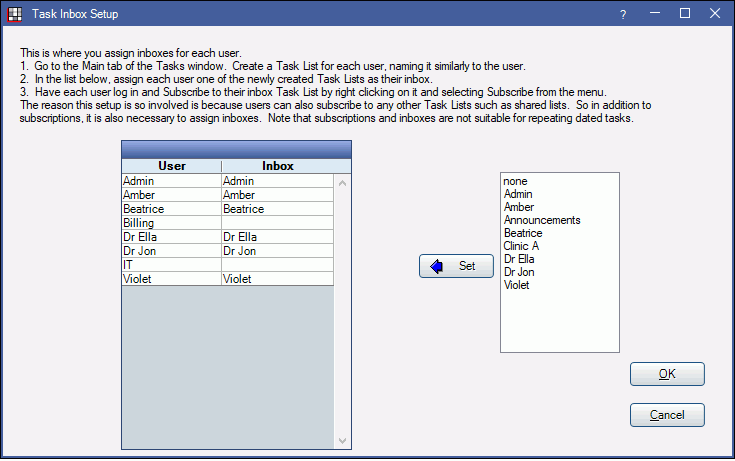Click the Task Inbox Setup window icon
Image resolution: width=735 pixels, height=461 pixels.
tap(15, 14)
